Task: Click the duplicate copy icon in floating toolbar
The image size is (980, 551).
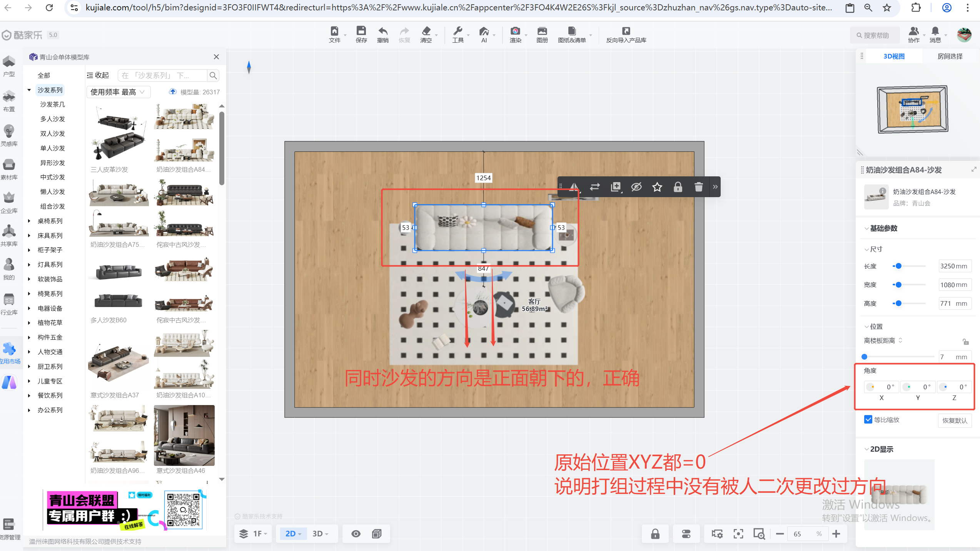Action: point(616,187)
